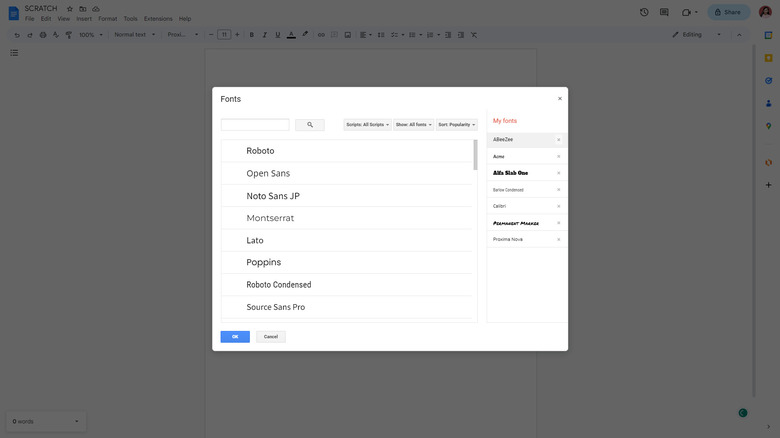Remove Calibri from My fonts list

(558, 206)
